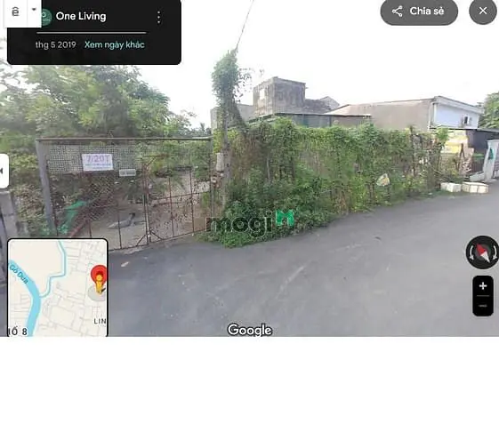Image resolution: width=499 pixels, height=448 pixels.
Task: Open the One Living contributor name
Action: click(x=81, y=16)
